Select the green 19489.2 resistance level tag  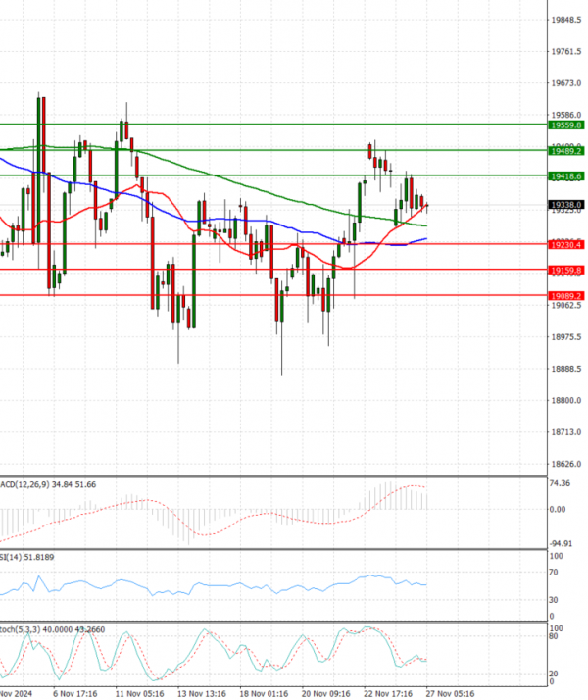pyautogui.click(x=566, y=151)
